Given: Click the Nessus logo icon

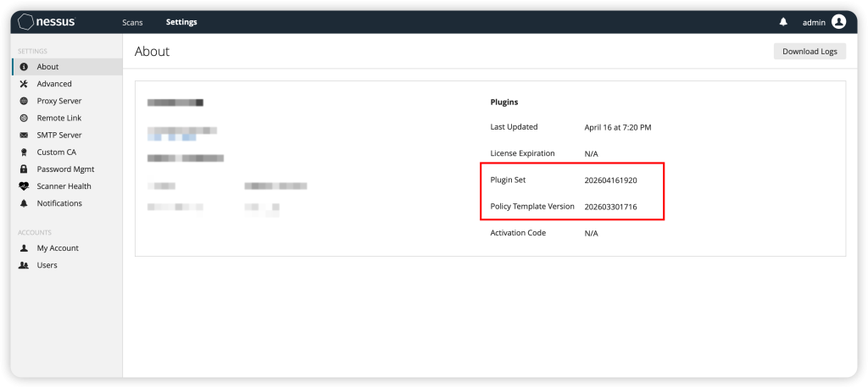Looking at the screenshot, I should [x=26, y=22].
